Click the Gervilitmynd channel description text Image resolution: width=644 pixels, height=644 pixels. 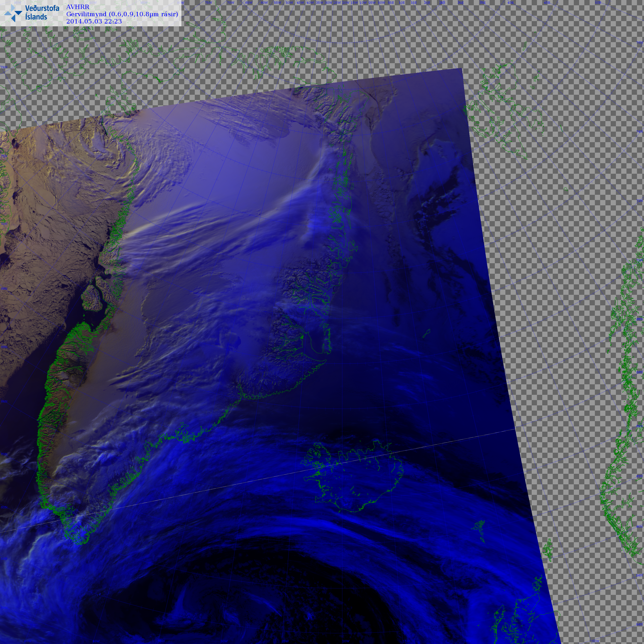pos(122,14)
